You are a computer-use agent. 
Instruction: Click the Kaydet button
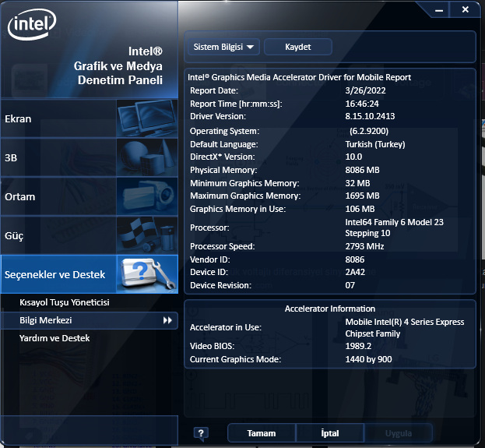pyautogui.click(x=298, y=47)
